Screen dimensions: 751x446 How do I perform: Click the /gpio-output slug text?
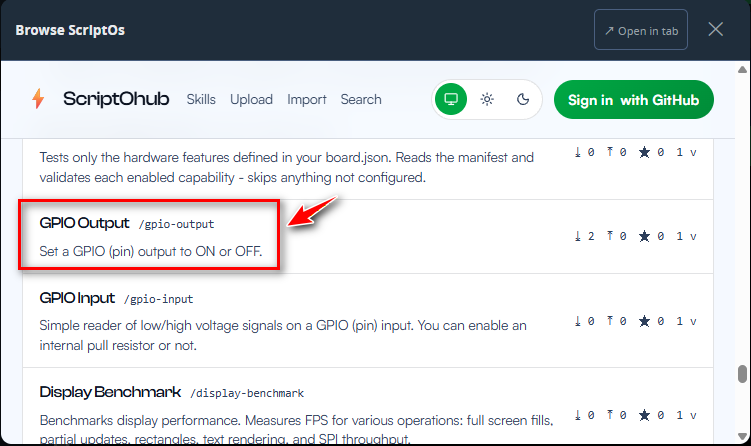176,224
